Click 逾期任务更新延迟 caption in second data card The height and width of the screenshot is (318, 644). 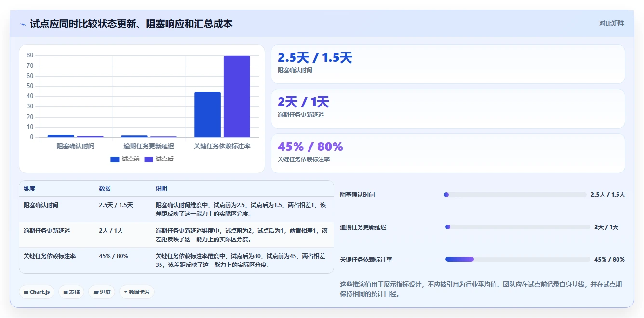coord(301,115)
